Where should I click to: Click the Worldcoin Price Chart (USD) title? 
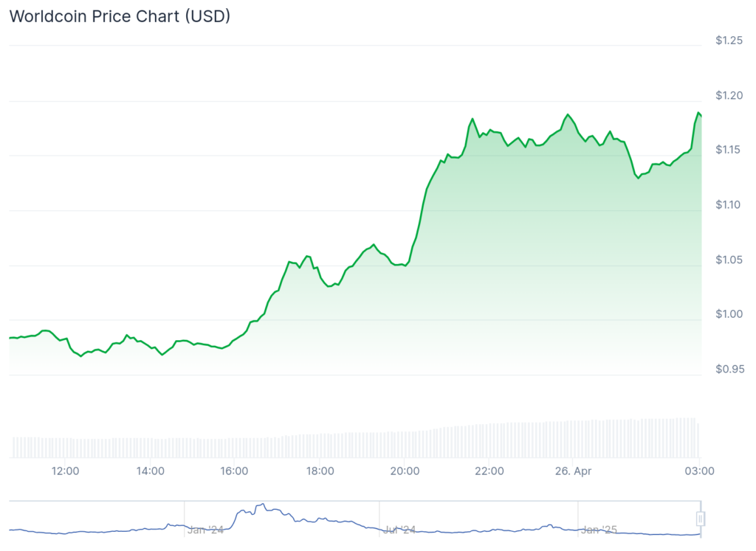(x=120, y=16)
